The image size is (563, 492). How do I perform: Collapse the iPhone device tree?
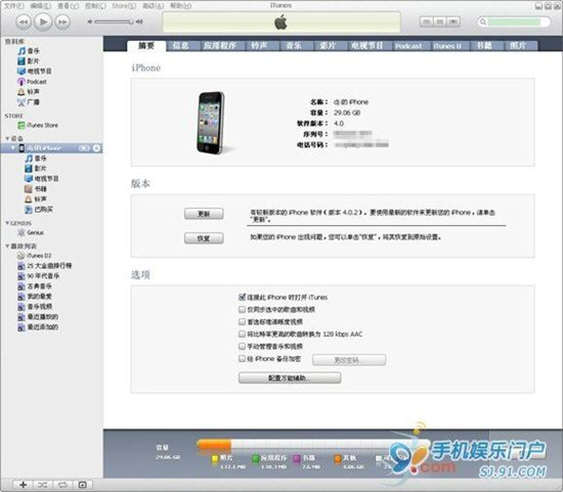tap(13, 148)
